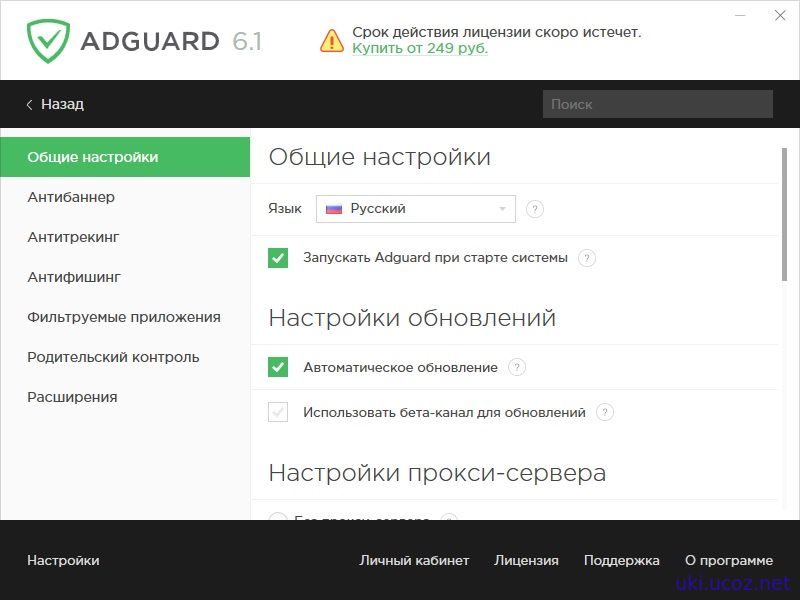Open О программе in the footer
800x600 pixels.
[729, 560]
